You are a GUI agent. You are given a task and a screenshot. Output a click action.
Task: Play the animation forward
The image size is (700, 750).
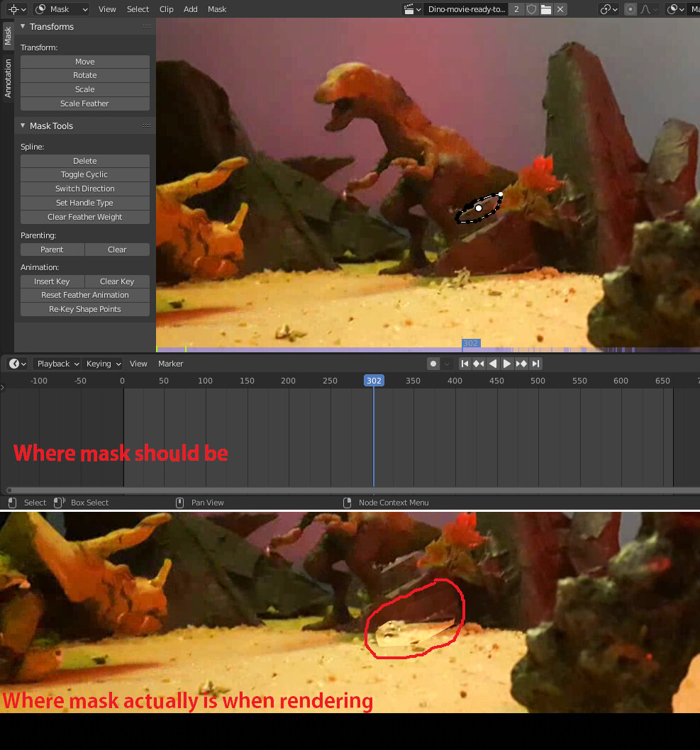(506, 364)
